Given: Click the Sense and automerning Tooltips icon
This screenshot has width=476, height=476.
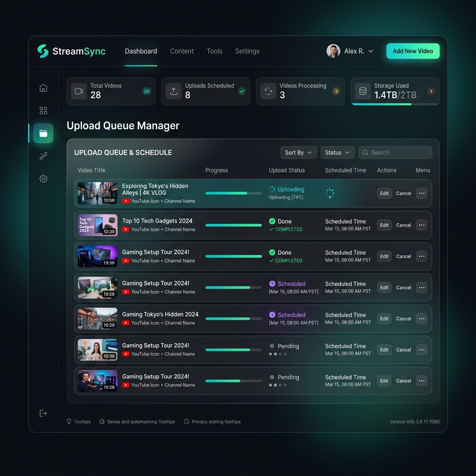Looking at the screenshot, I should (x=102, y=422).
